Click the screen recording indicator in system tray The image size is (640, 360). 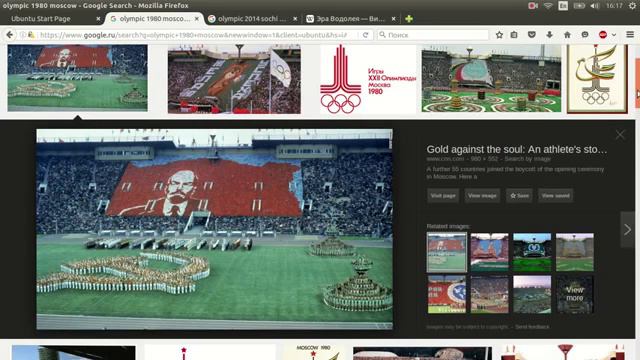tap(533, 6)
